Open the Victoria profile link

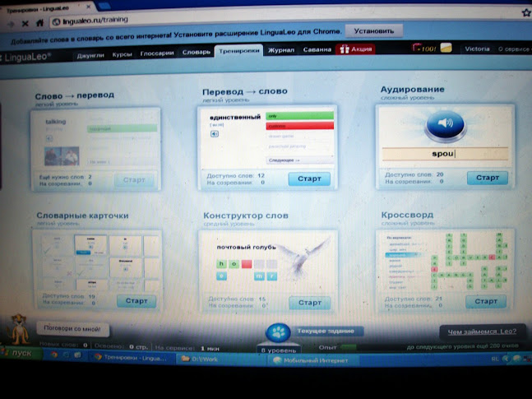tap(477, 49)
